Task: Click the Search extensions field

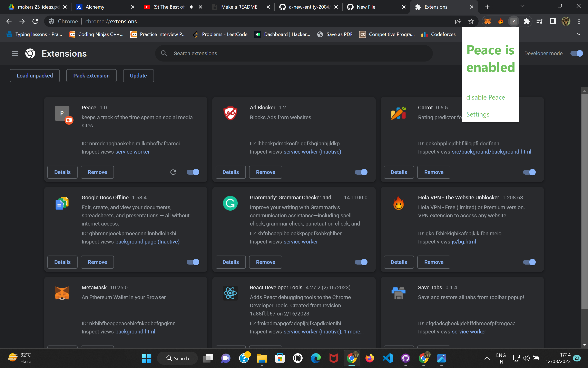Action: [294, 53]
